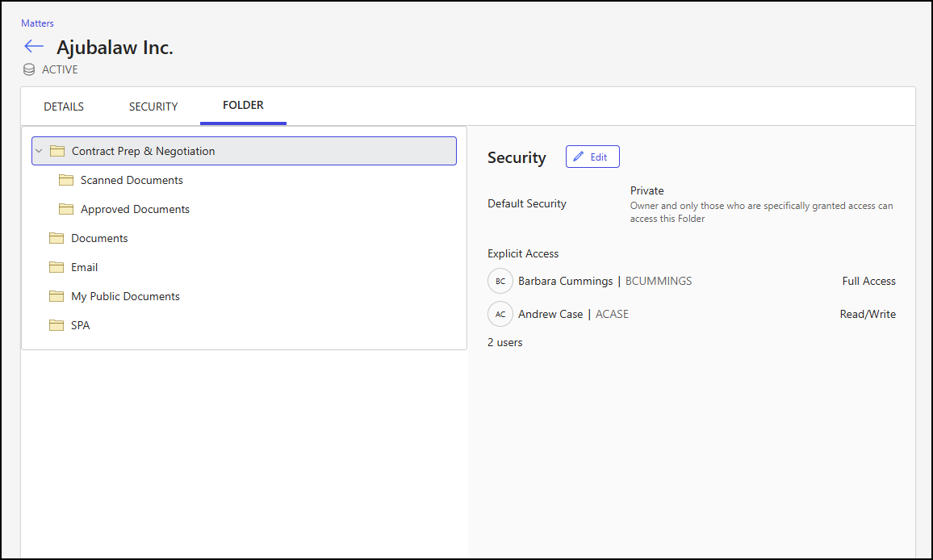The image size is (933, 560).
Task: Select the My Public Documents folder
Action: 125,296
